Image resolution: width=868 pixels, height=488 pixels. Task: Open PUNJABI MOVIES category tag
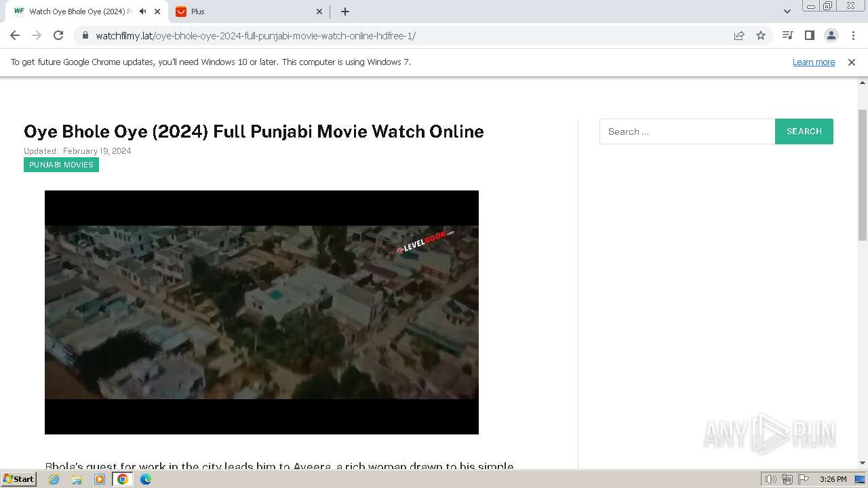tap(61, 165)
